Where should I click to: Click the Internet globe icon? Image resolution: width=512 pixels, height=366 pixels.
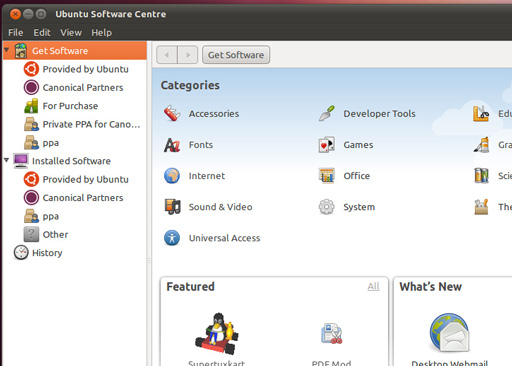coord(172,176)
